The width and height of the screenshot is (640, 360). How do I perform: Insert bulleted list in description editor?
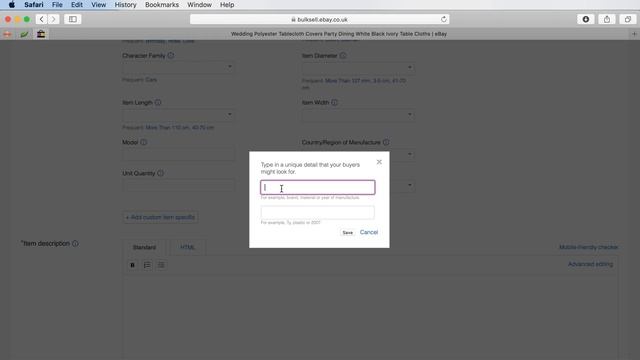click(x=161, y=265)
